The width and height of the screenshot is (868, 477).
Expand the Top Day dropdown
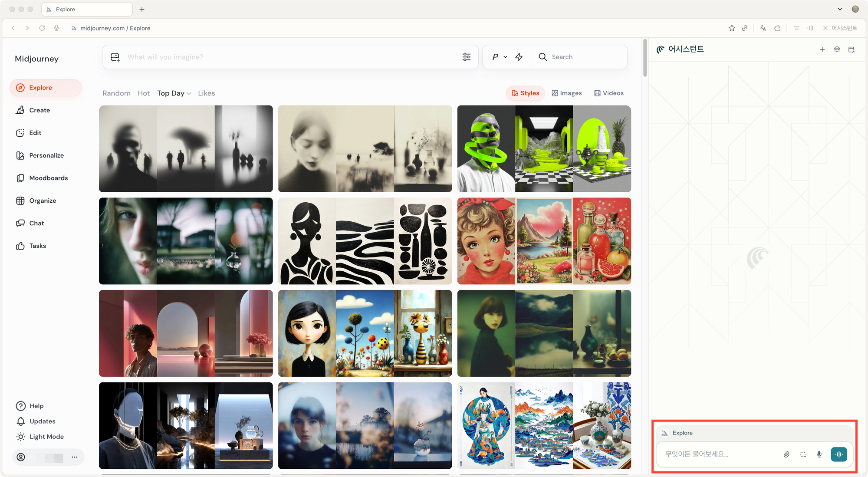click(x=174, y=93)
